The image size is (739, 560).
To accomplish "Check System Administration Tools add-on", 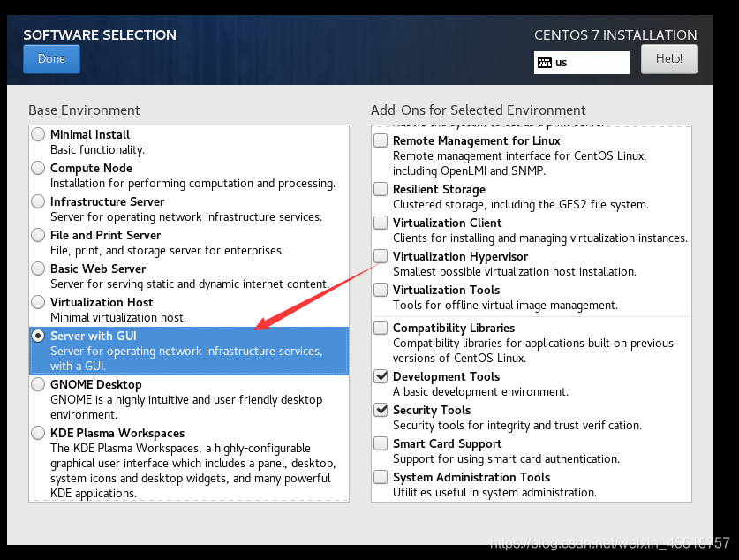I will click(x=381, y=477).
